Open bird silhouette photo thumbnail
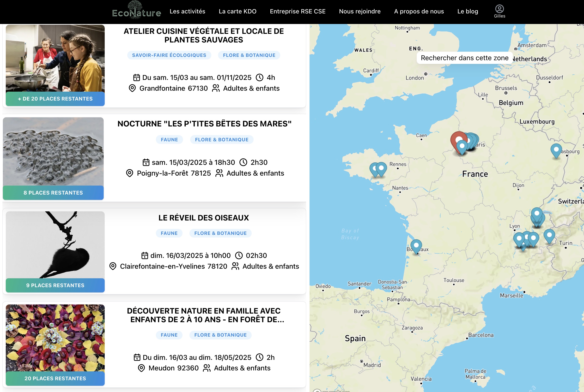584x392 pixels. tap(55, 245)
